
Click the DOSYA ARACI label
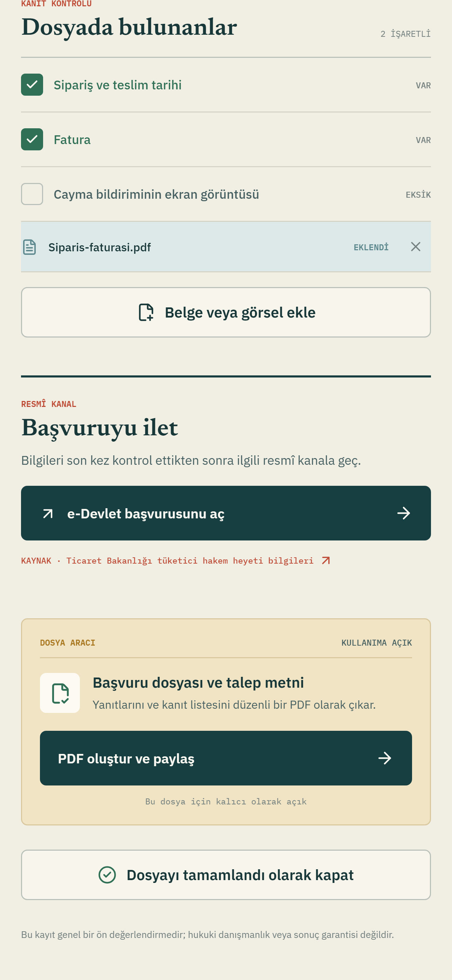coord(68,642)
